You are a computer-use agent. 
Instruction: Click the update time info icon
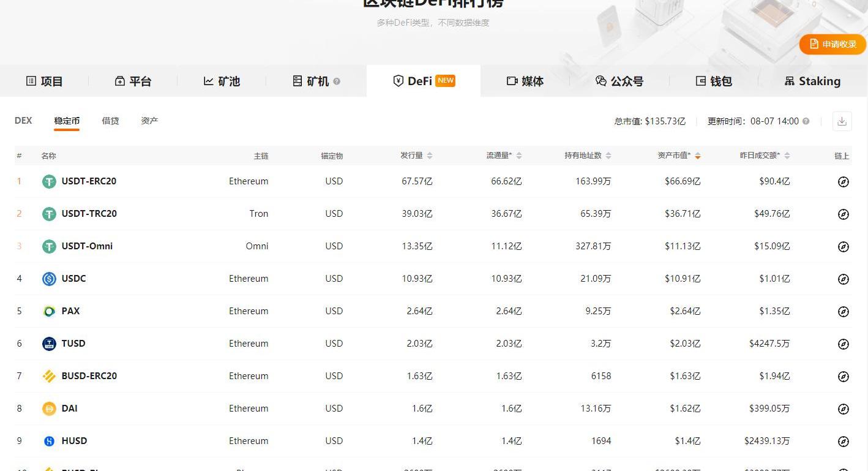(x=806, y=121)
